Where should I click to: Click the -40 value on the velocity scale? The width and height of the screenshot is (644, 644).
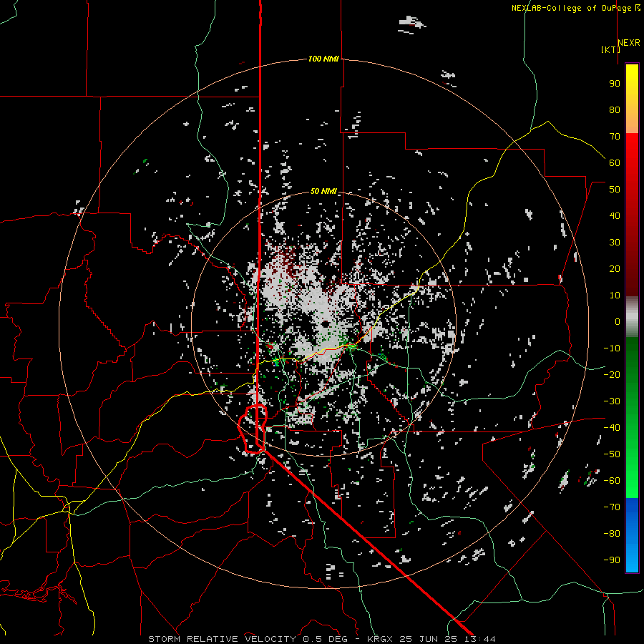coord(612,428)
